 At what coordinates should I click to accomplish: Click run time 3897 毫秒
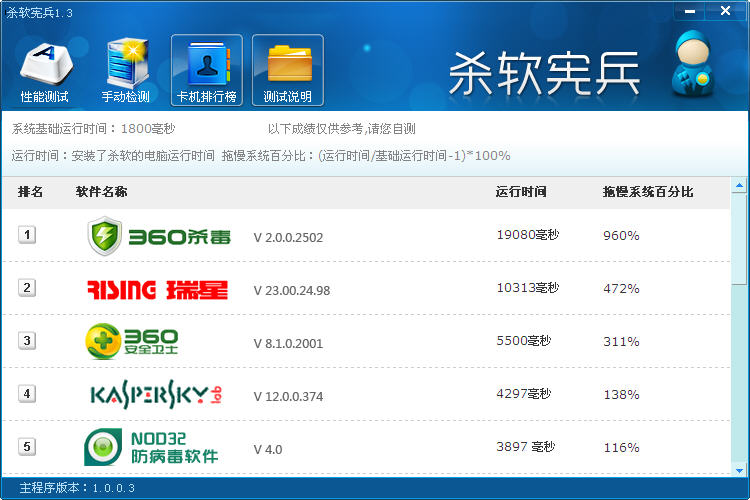coord(526,447)
